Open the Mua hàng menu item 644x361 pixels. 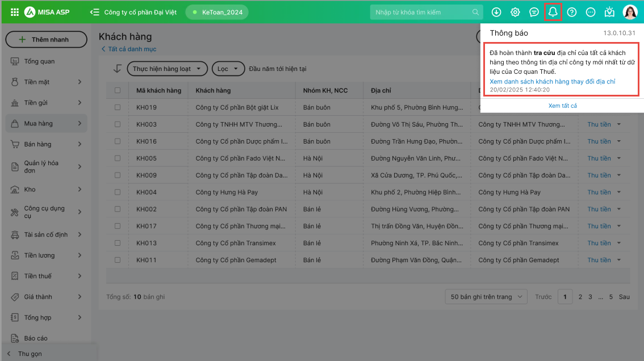click(46, 123)
